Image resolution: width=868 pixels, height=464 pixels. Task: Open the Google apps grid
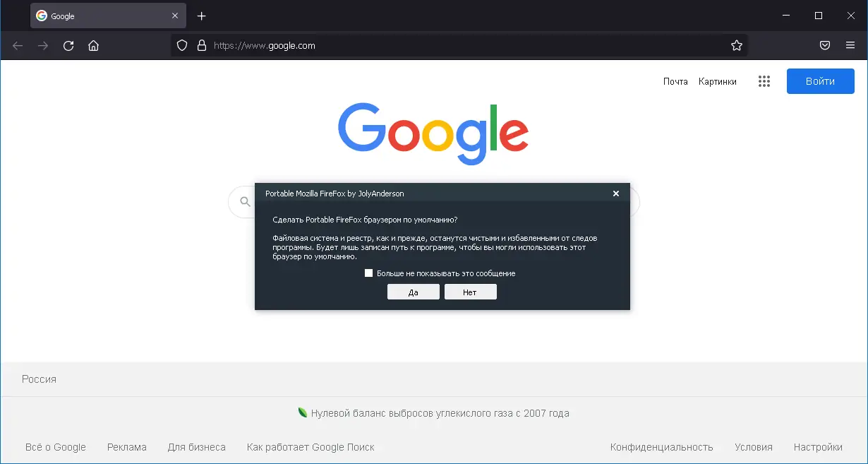pos(764,81)
